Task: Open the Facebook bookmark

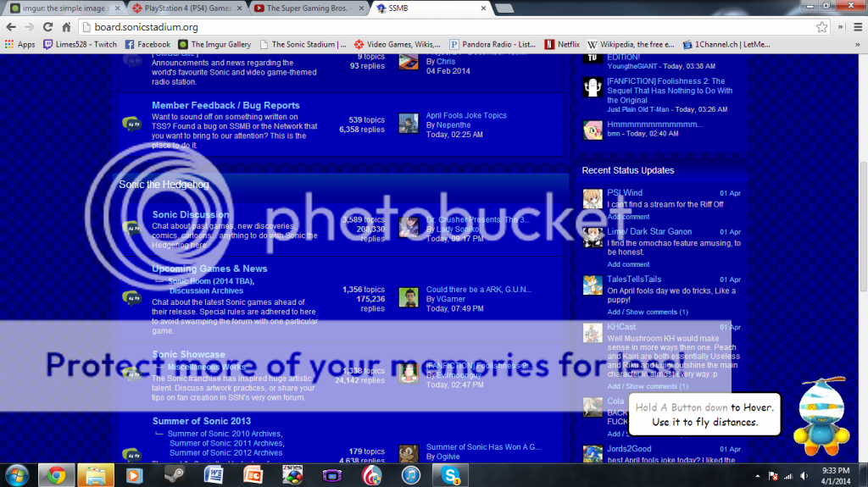Action: (x=147, y=44)
